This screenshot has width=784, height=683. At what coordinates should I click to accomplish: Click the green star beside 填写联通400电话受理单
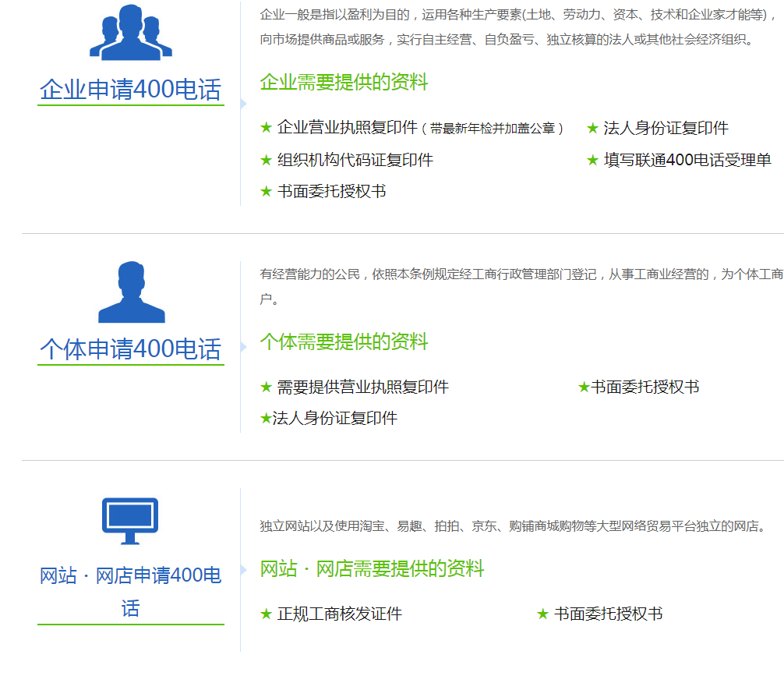[x=592, y=160]
